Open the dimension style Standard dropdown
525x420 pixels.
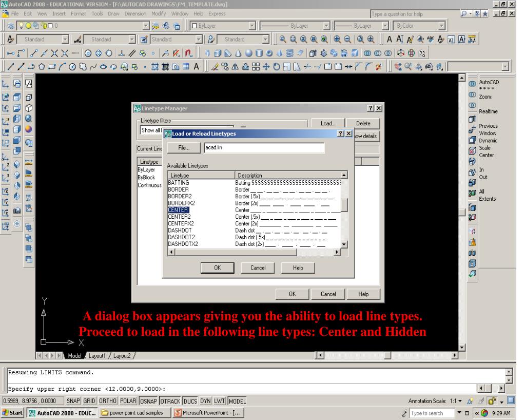132,39
